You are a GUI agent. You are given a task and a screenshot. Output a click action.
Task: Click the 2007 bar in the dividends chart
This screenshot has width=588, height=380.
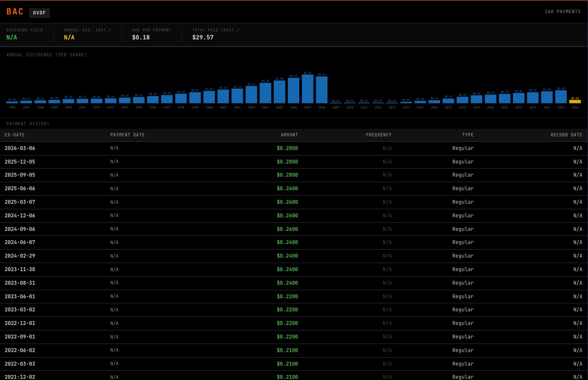pos(308,89)
